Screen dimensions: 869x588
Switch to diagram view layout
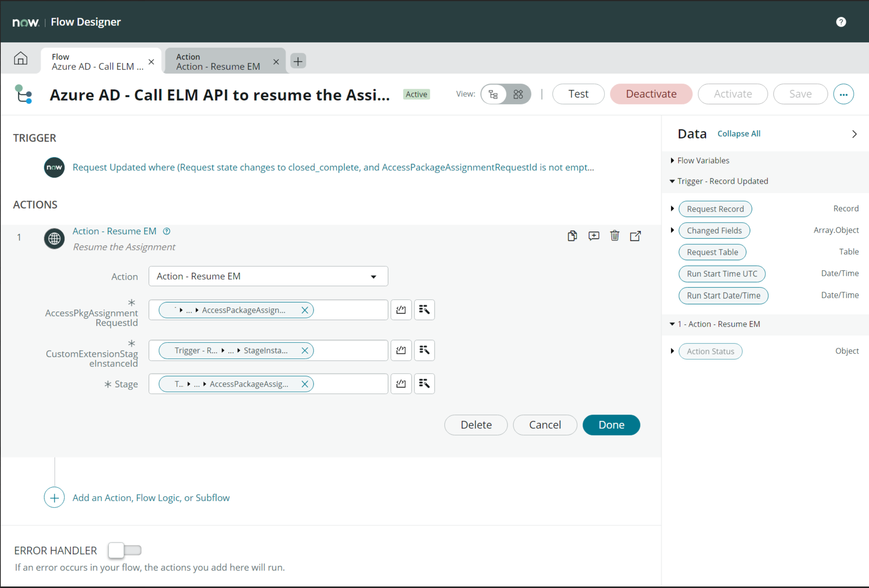coord(518,94)
